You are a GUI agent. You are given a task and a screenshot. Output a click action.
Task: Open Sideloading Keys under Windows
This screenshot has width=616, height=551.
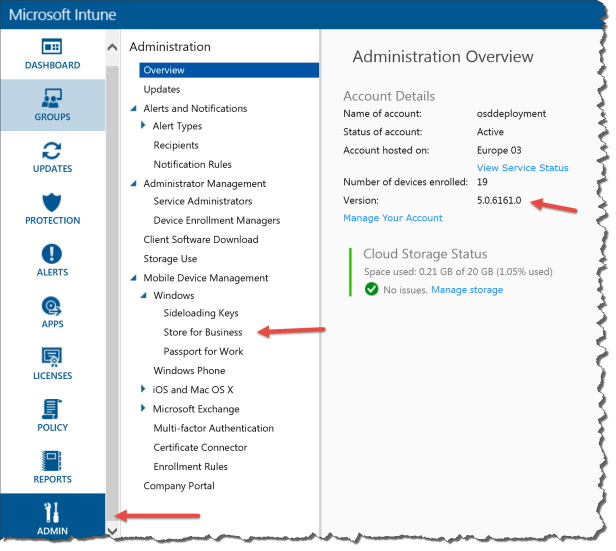(x=201, y=313)
